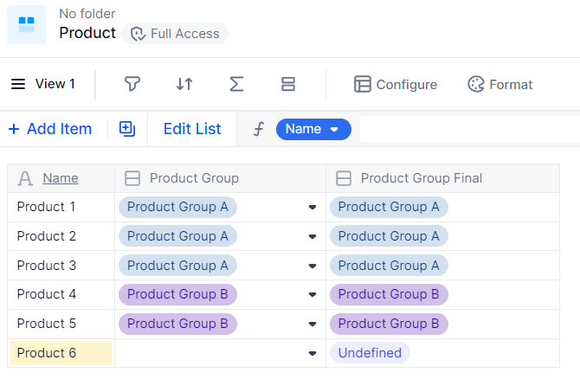Click the group rows icon
The image size is (580, 392).
click(x=288, y=84)
